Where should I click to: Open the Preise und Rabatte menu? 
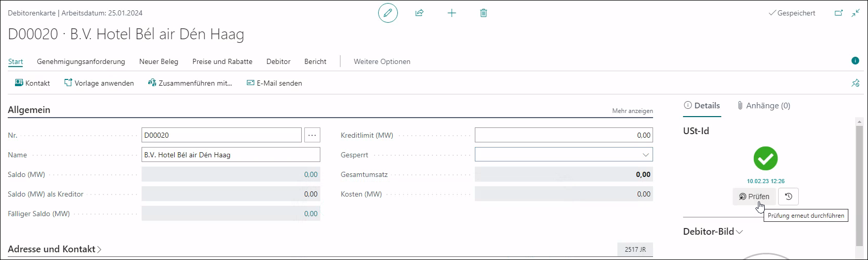pyautogui.click(x=222, y=61)
